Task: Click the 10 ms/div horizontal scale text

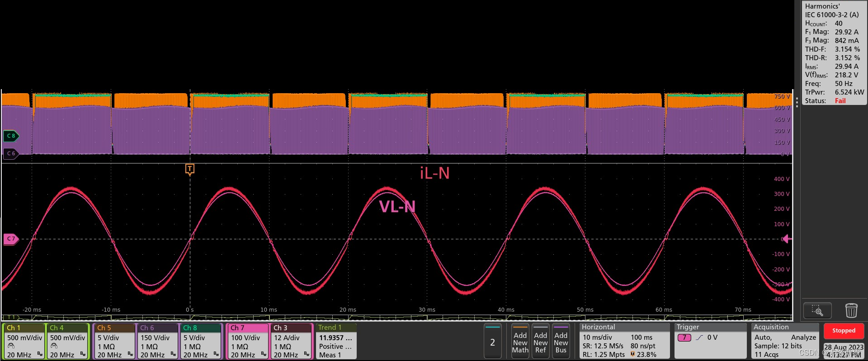Action: tap(597, 337)
